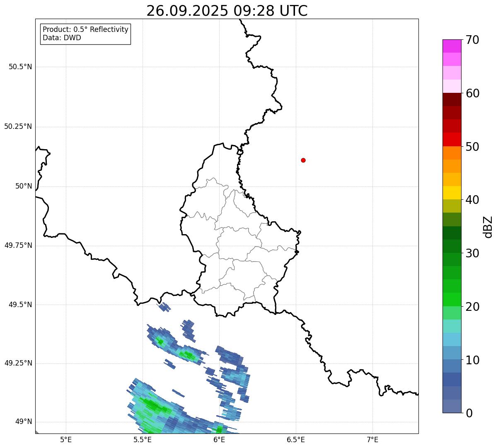Pick the dark orange segment just below 50 dBZ
Viewport: 498px width, 448px height.
(x=452, y=153)
